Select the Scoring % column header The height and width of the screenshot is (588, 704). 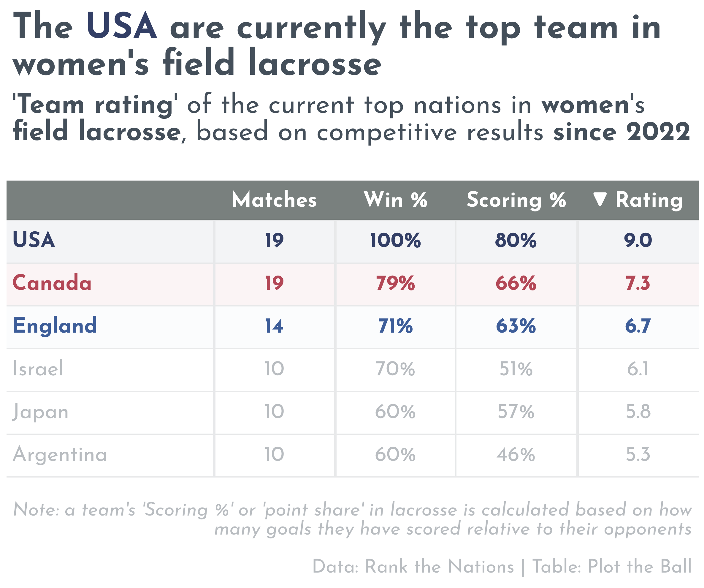[x=516, y=200]
